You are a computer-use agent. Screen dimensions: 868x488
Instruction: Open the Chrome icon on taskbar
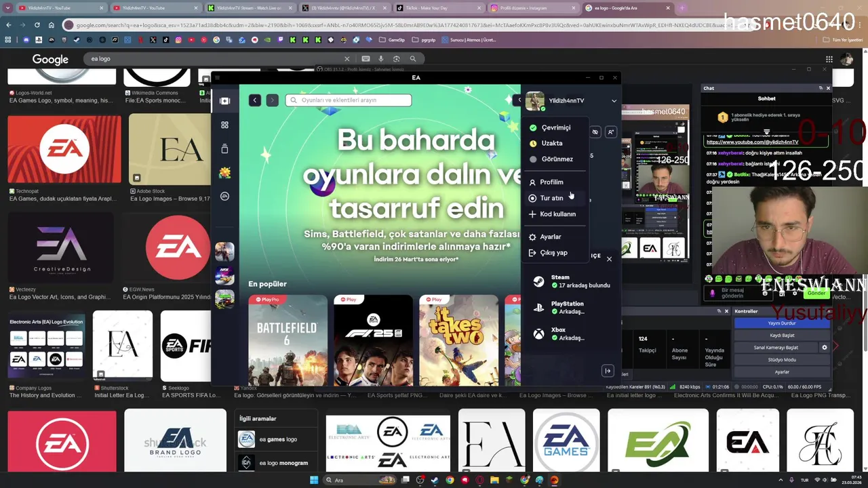pyautogui.click(x=450, y=480)
